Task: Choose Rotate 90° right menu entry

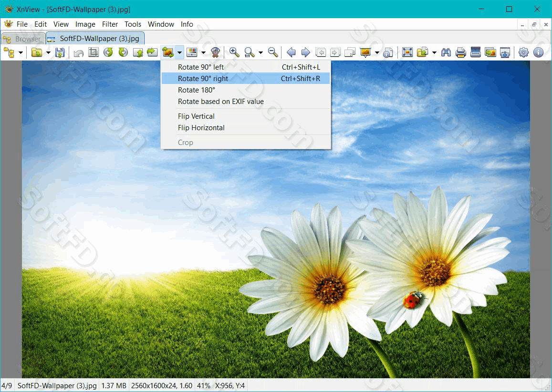Action: 246,79
